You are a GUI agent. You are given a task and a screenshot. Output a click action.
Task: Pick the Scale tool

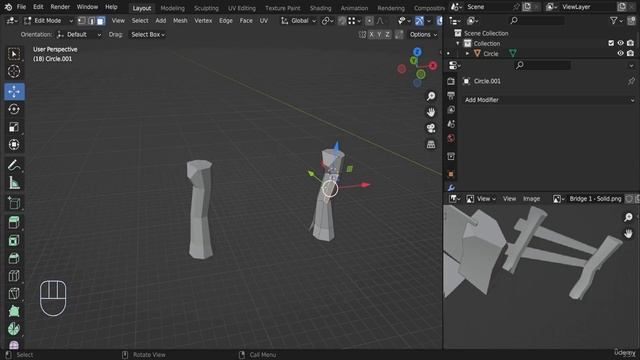point(14,127)
